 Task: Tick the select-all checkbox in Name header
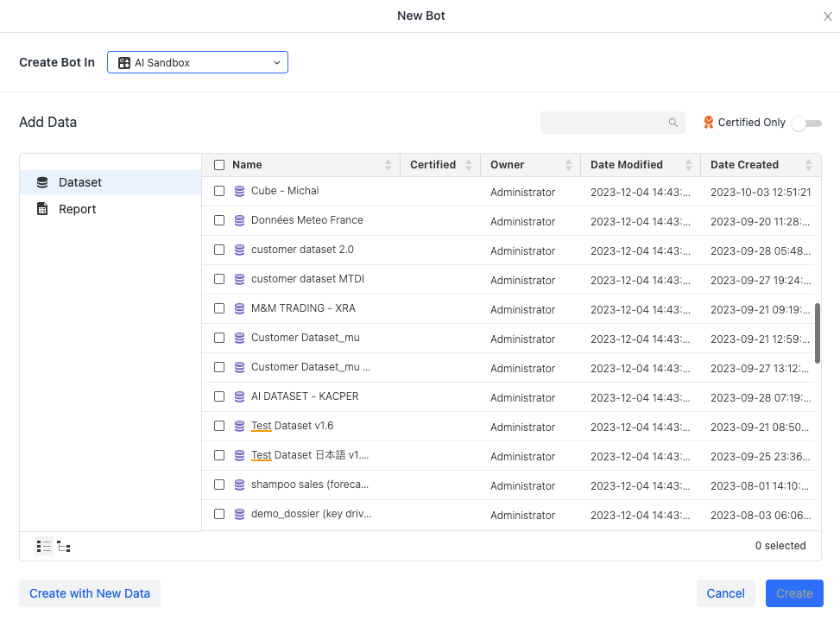point(219,165)
